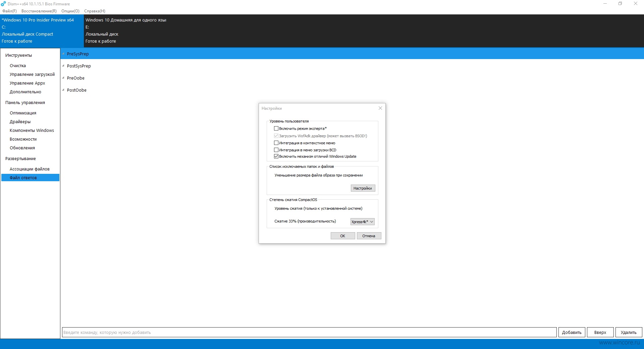Expand the PreOobe section arrow
The height and width of the screenshot is (349, 644).
point(63,78)
